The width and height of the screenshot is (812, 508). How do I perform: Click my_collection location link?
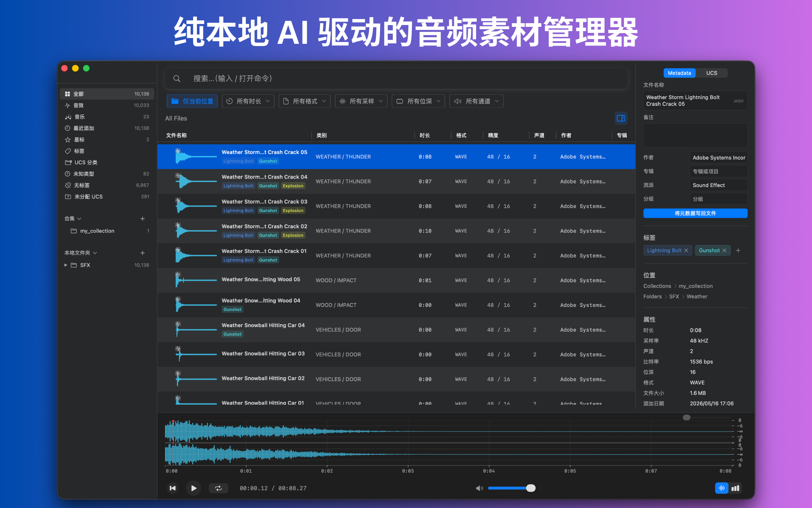click(x=696, y=286)
